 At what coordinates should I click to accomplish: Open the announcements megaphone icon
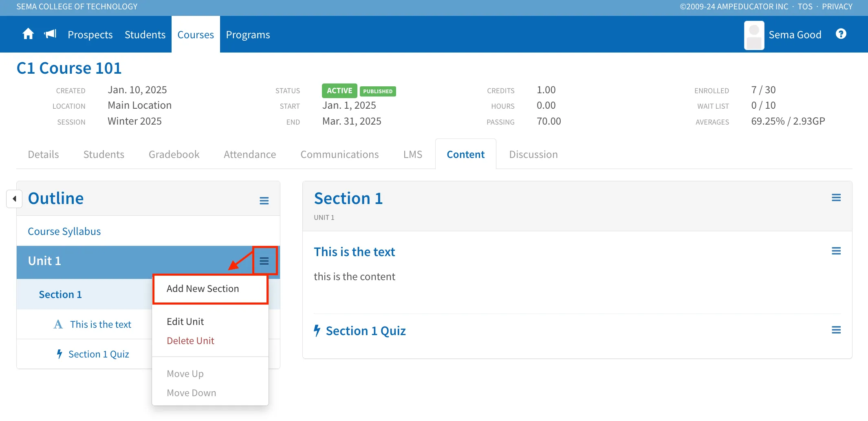(50, 34)
